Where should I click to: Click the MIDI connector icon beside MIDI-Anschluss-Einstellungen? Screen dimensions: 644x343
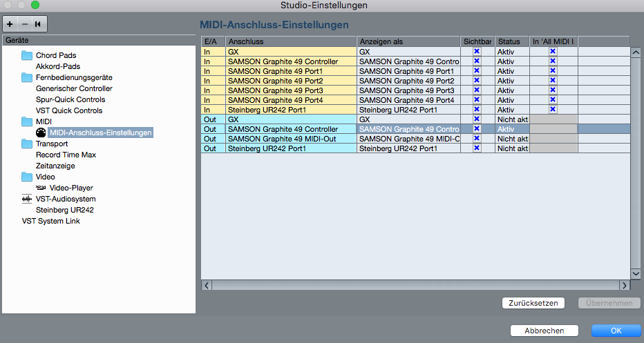point(41,133)
